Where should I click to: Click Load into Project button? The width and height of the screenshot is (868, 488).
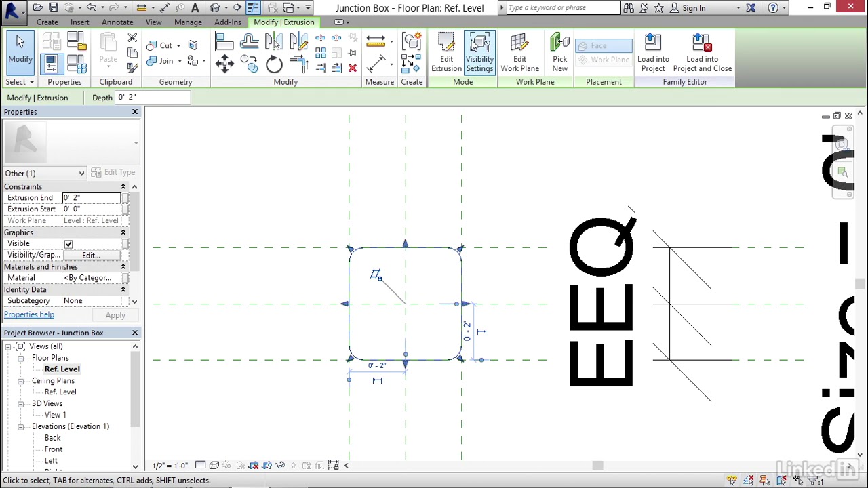click(653, 53)
